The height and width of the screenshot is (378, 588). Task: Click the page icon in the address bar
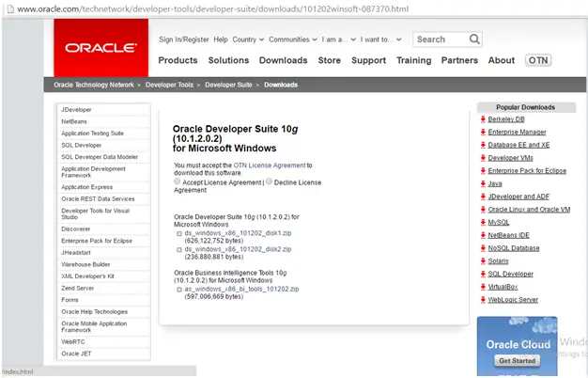10,8
